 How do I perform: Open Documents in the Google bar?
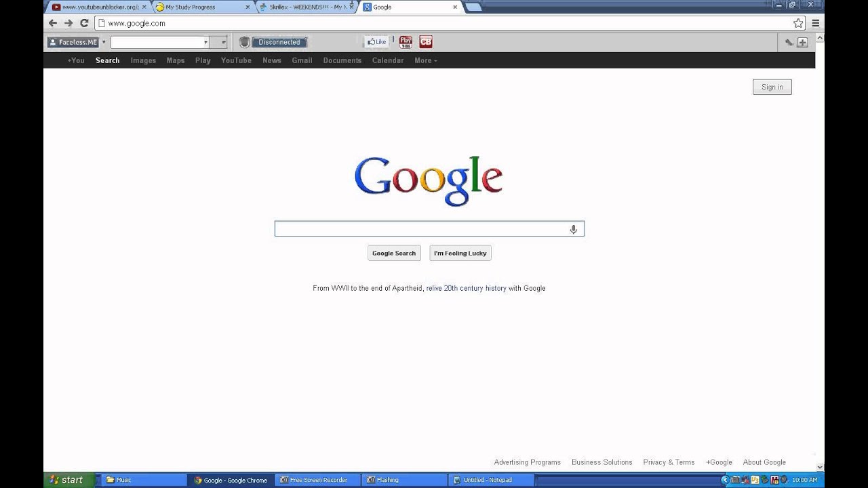(x=342, y=60)
